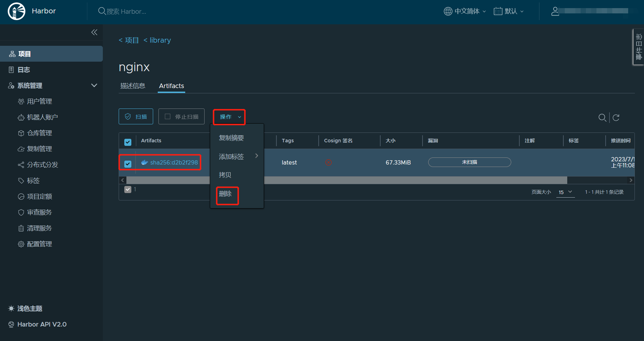Open the artifacts search magnifier icon
The height and width of the screenshot is (341, 644).
click(x=602, y=118)
